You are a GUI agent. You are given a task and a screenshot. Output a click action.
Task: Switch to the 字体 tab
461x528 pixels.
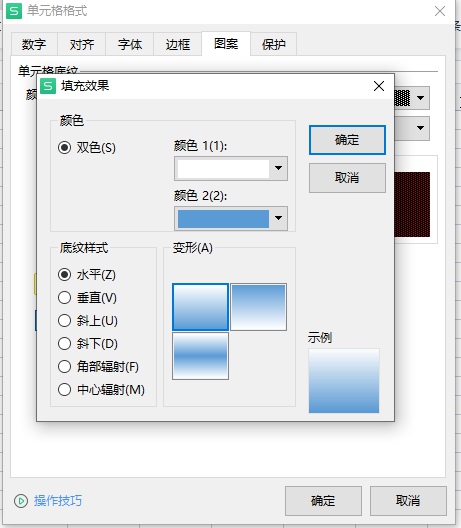pos(130,44)
